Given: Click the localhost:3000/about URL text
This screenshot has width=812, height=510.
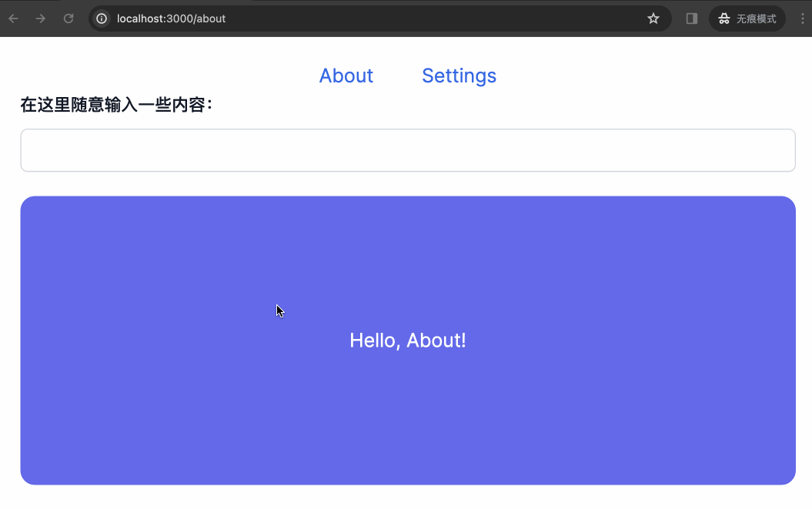Looking at the screenshot, I should tap(170, 18).
